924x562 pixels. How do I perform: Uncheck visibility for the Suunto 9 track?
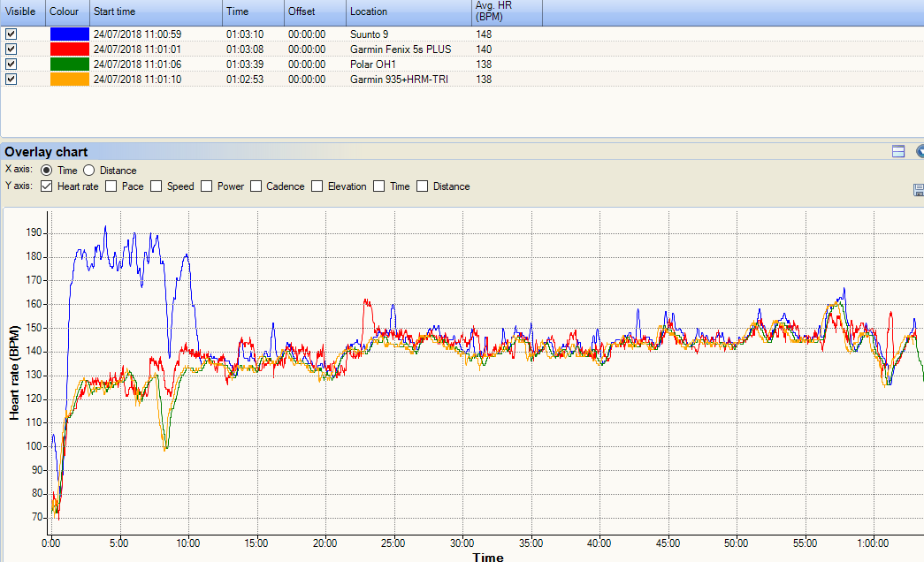(x=11, y=34)
